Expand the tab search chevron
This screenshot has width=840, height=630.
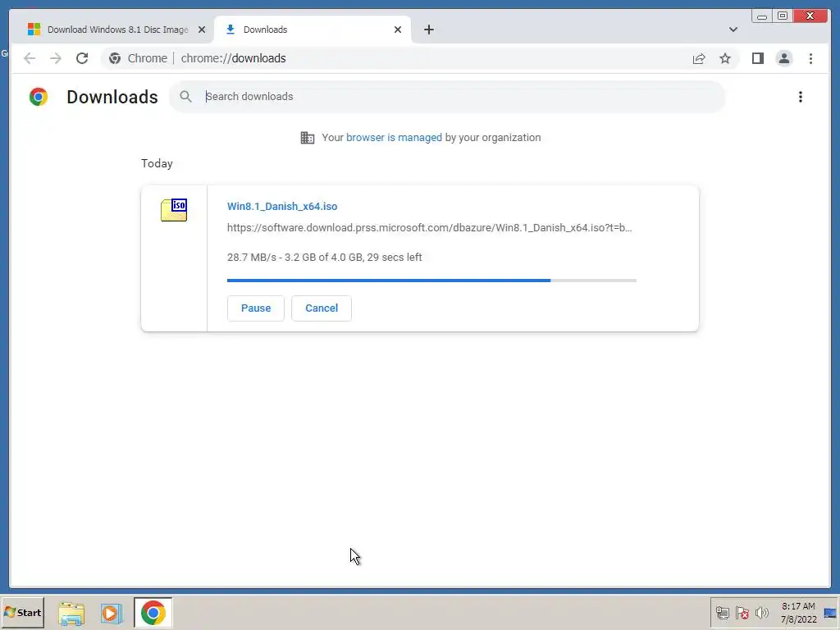coord(733,30)
